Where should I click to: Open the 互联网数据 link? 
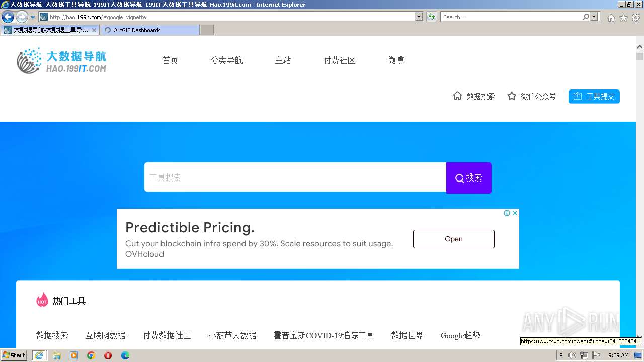[x=105, y=335]
